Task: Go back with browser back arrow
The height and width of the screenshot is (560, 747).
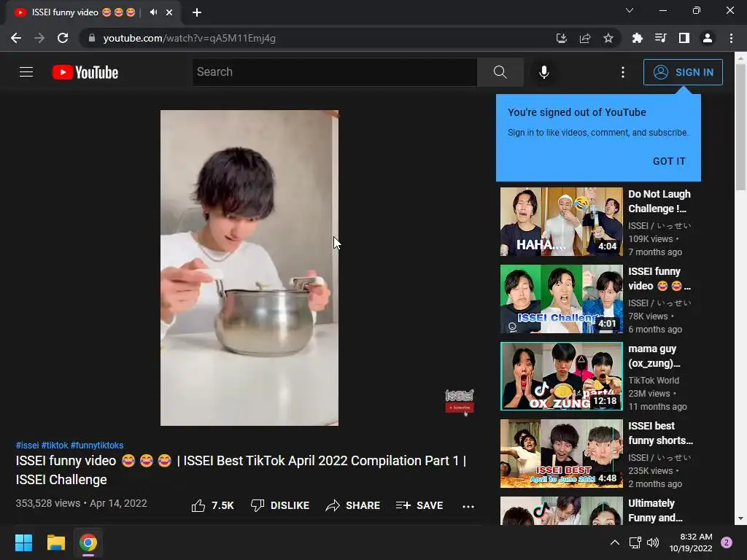Action: pos(16,38)
